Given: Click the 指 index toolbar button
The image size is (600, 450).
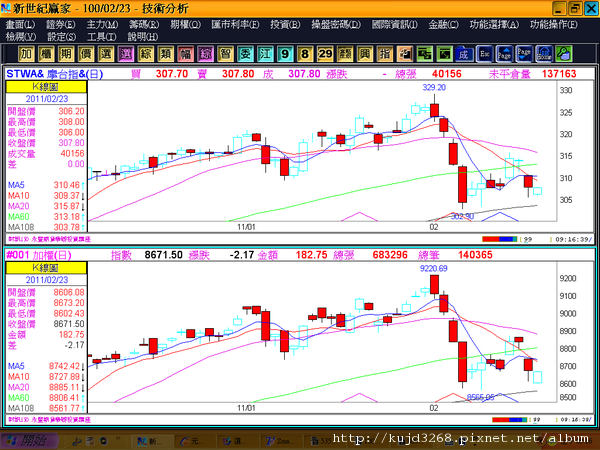Looking at the screenshot, I should [385, 54].
